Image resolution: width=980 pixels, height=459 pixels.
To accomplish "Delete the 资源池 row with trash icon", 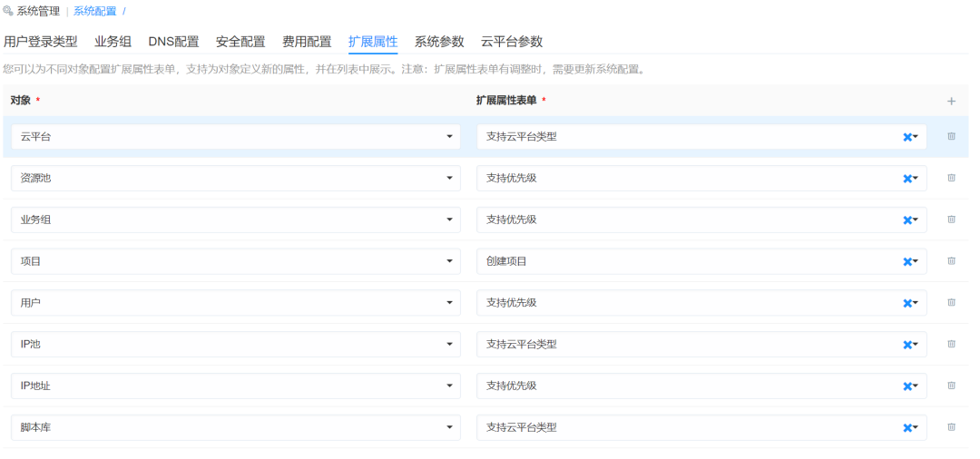I will [951, 178].
